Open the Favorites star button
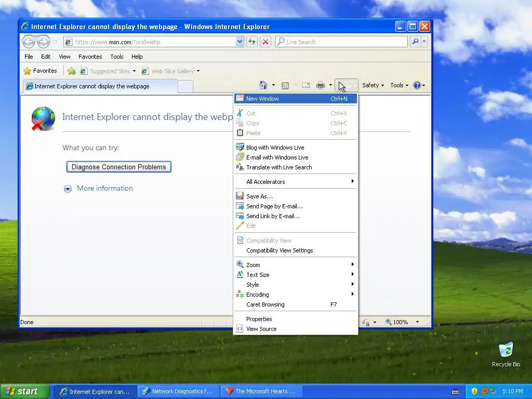 41,71
